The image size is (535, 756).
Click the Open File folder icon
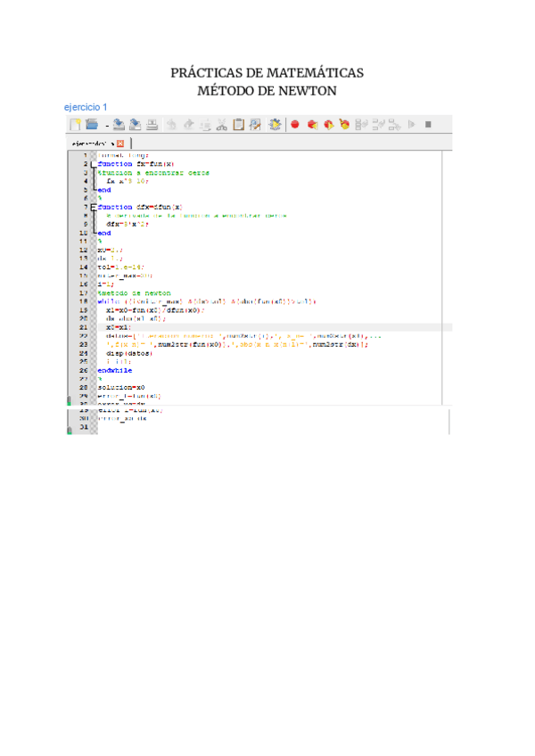(91, 125)
